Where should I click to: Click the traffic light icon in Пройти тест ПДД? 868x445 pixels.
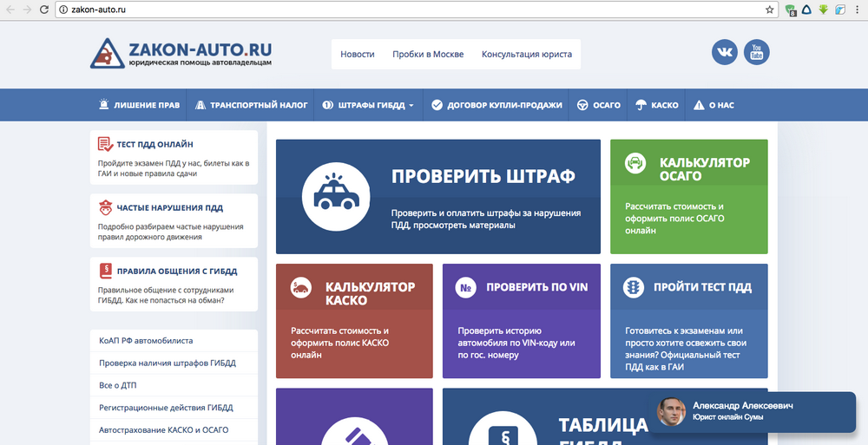[x=634, y=288]
